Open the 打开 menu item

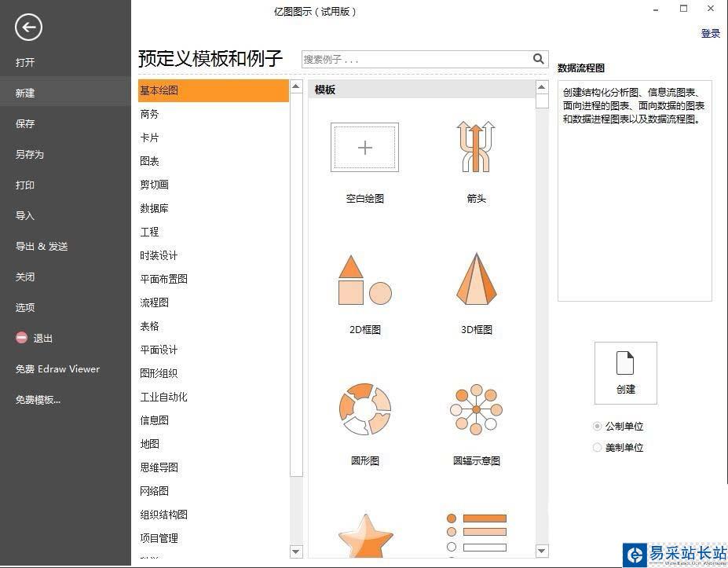(25, 62)
